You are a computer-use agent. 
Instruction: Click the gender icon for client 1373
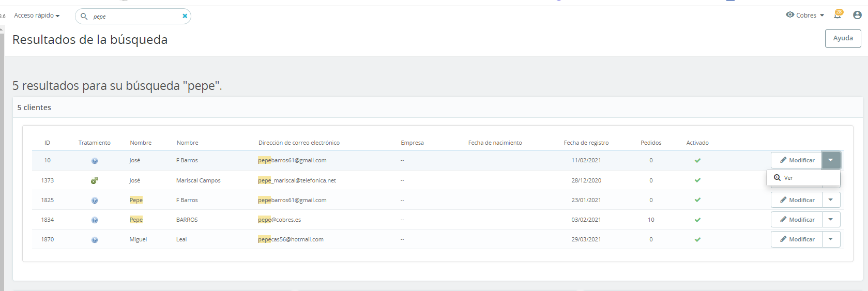[94, 180]
